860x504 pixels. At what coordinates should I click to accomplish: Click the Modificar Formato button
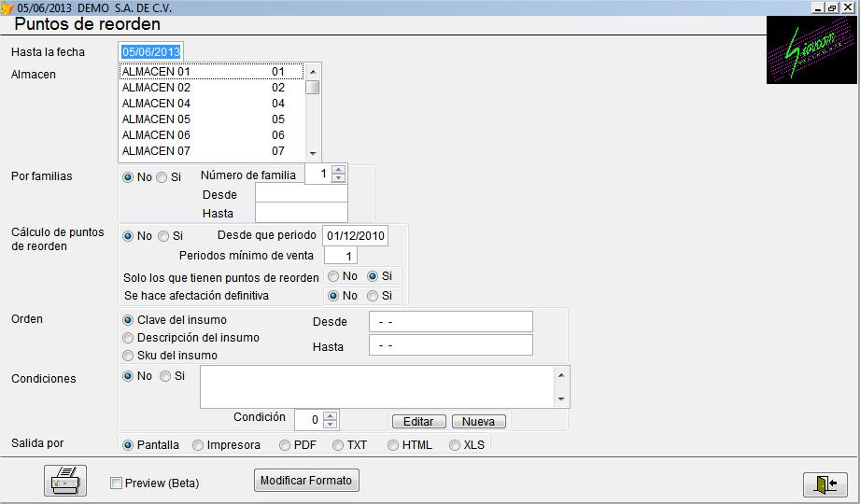click(306, 481)
